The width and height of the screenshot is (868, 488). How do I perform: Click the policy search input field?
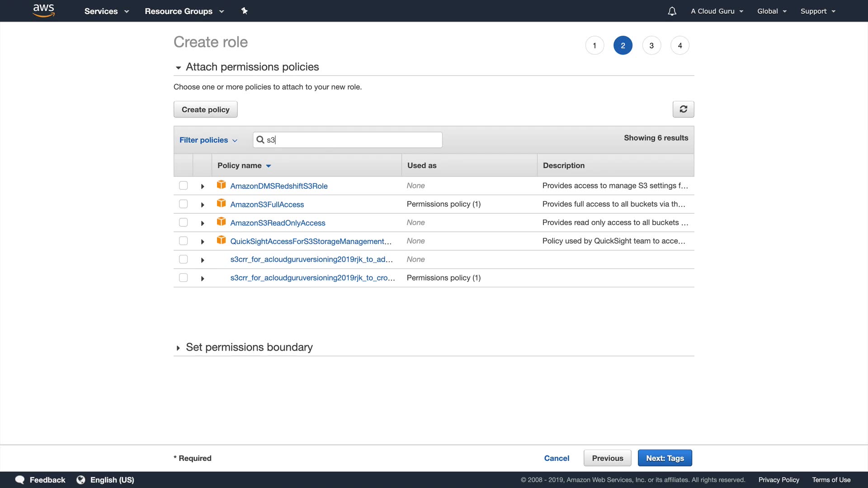pyautogui.click(x=353, y=140)
